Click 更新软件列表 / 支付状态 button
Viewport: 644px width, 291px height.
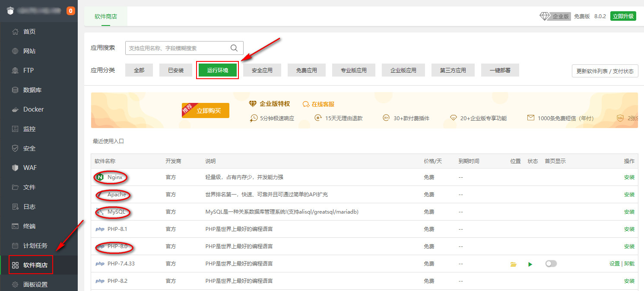[605, 71]
